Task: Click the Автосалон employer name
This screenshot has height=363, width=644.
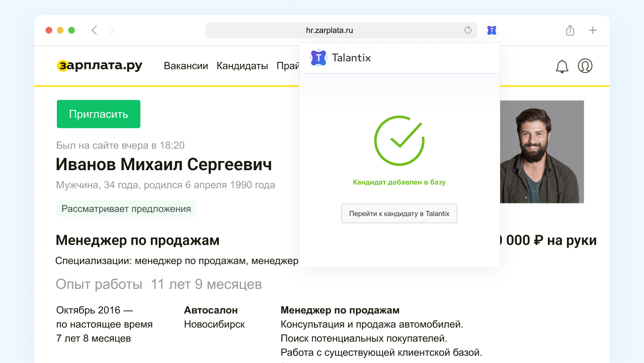Action: [211, 310]
